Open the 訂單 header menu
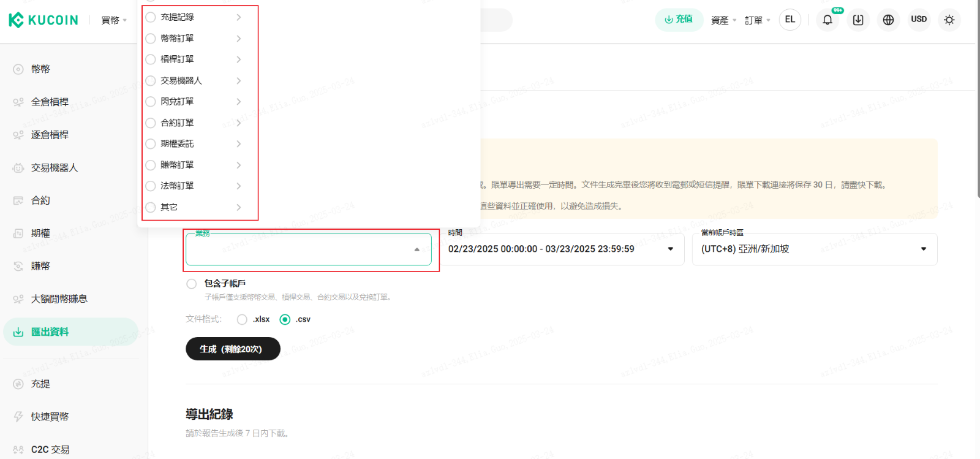This screenshot has width=980, height=459. tap(757, 20)
